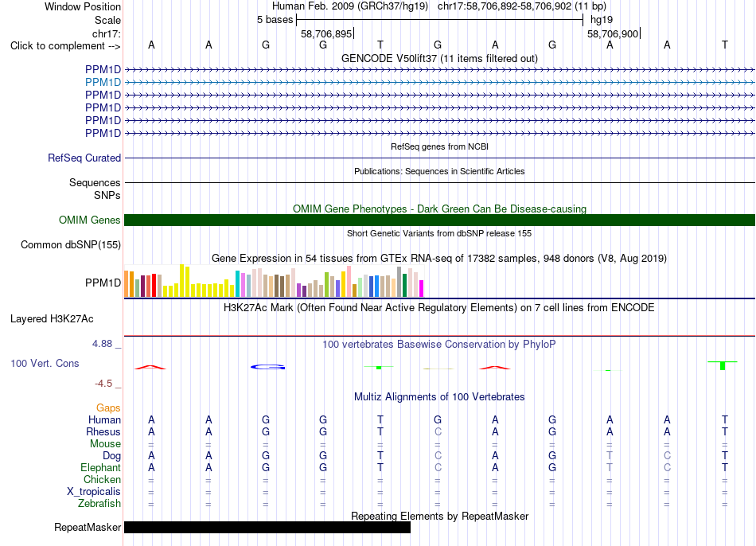
Task: Open the H3K27Ac Mark track title
Action: click(439, 308)
